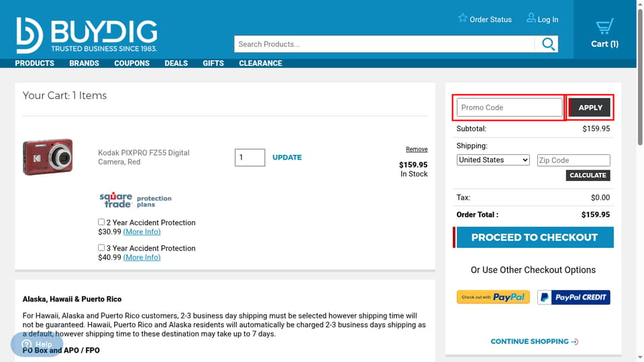644x362 pixels.
Task: Enable 3 Year Accident Protection checkbox
Action: point(101,247)
